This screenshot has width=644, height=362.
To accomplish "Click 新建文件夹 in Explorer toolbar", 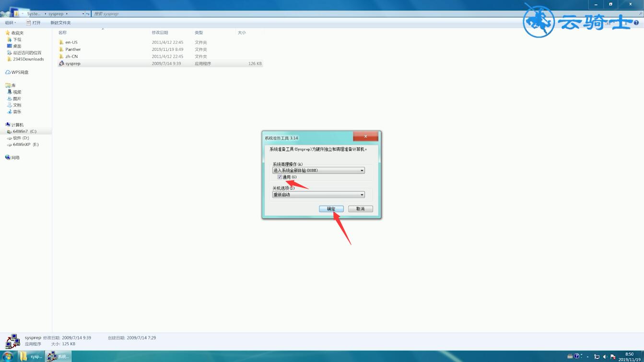I will 60,23.
